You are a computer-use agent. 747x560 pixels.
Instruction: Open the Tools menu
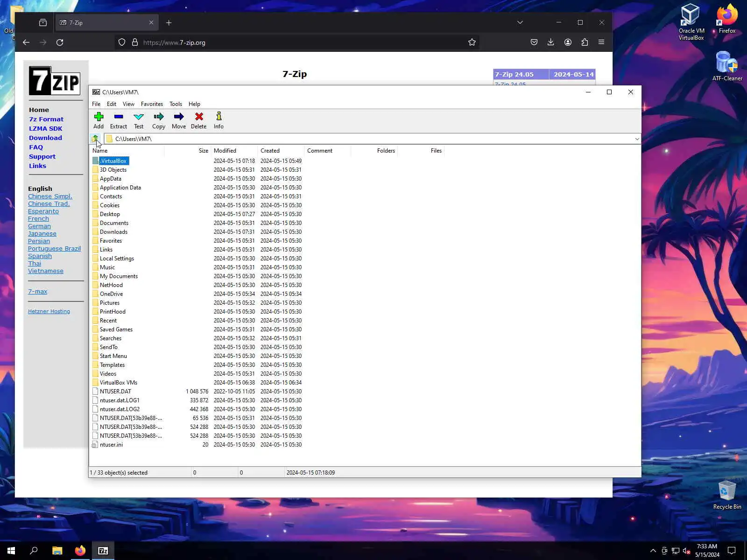click(x=176, y=104)
